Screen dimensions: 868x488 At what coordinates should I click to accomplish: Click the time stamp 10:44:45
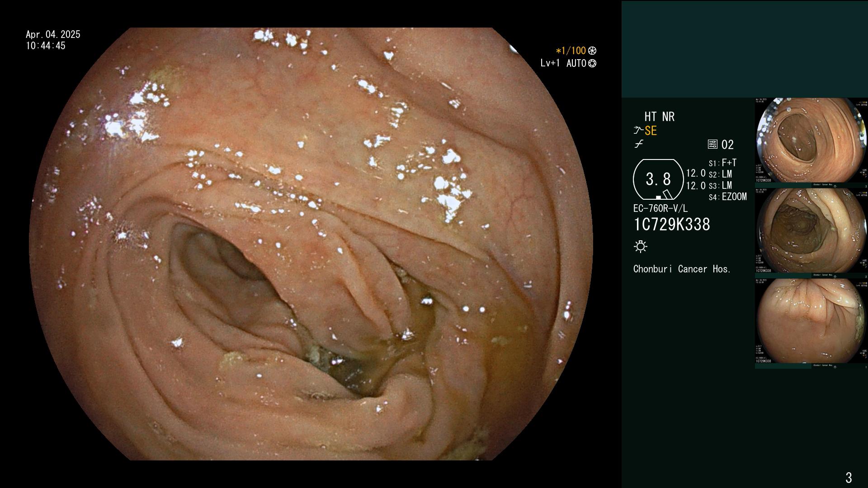click(46, 46)
